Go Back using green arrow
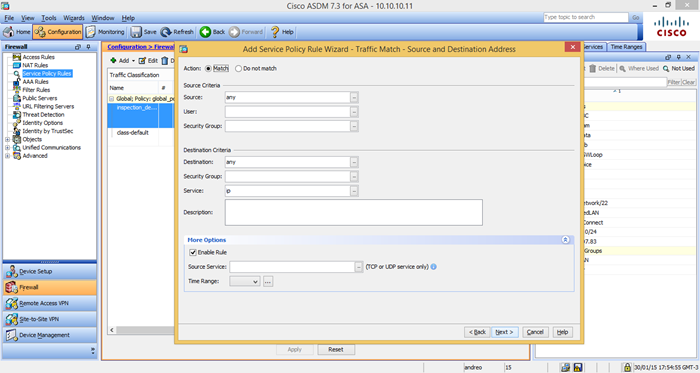The width and height of the screenshot is (700, 373). pos(212,32)
